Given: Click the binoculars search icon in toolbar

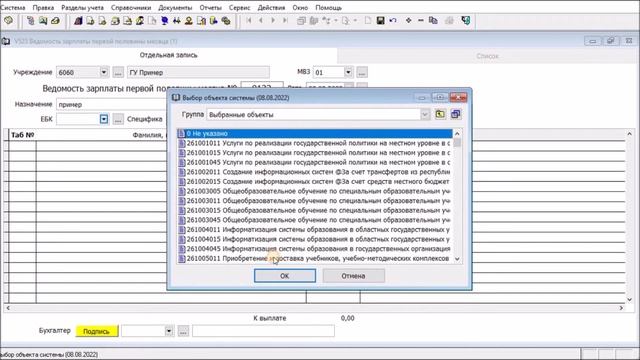Looking at the screenshot, I should [x=176, y=20].
